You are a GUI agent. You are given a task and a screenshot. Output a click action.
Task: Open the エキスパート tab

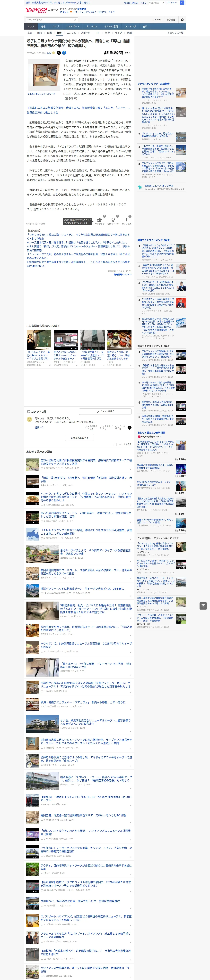point(72,27)
